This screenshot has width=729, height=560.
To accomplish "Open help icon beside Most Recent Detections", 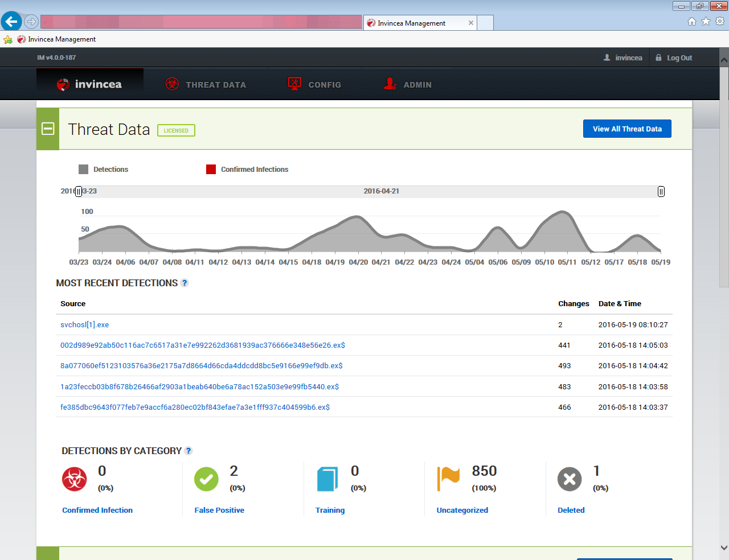I will (x=185, y=283).
